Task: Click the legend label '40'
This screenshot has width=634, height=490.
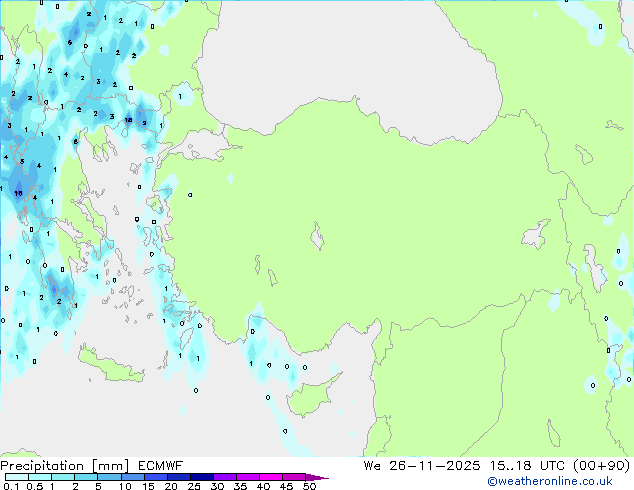Action: pyautogui.click(x=264, y=486)
